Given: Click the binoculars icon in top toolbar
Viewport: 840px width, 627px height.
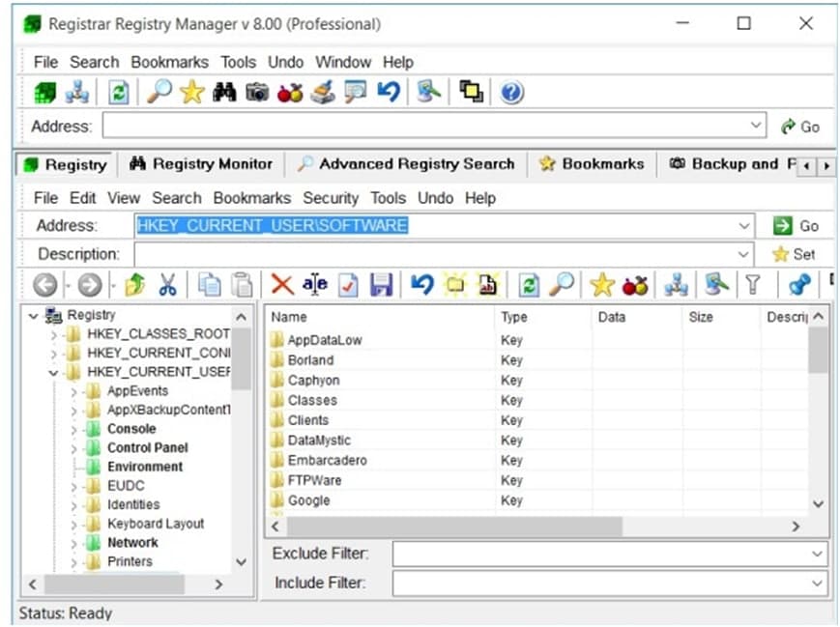Looking at the screenshot, I should [x=225, y=93].
